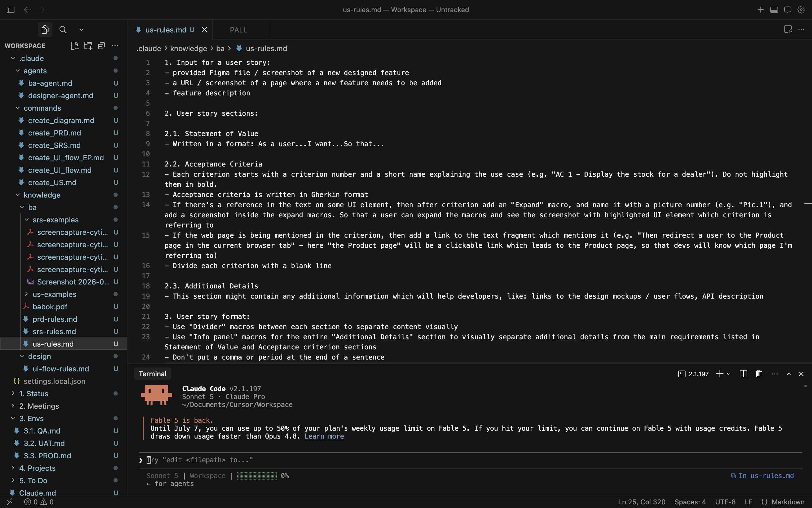The width and height of the screenshot is (812, 508).
Task: Open settings gear icon
Action: [801, 10]
